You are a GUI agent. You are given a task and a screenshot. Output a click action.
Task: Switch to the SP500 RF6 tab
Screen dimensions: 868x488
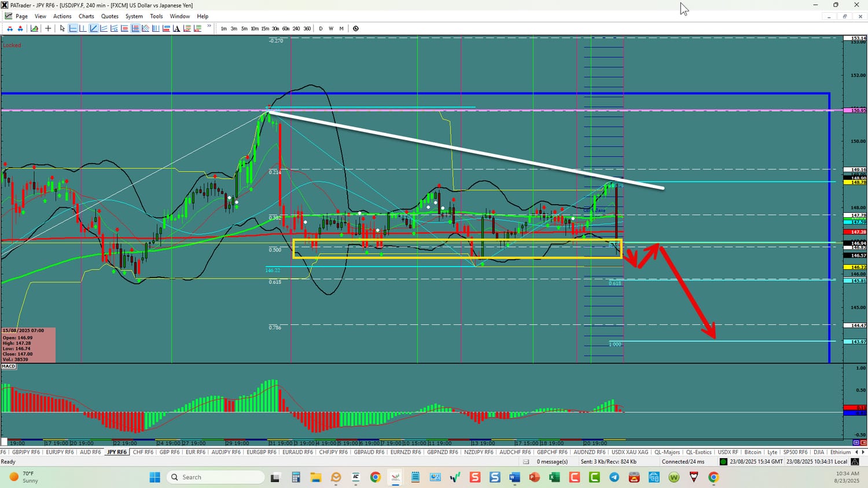[795, 452]
